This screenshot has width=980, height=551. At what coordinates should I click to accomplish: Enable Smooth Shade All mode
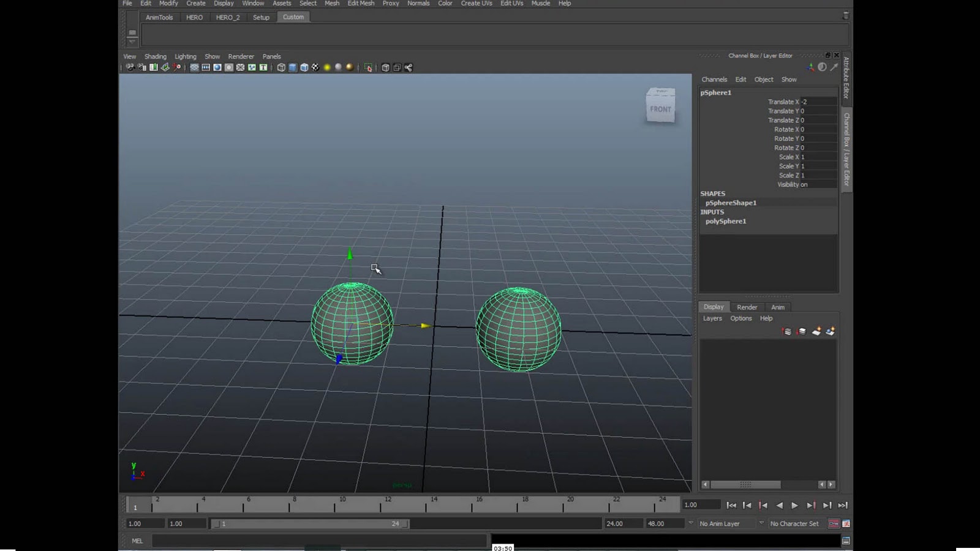293,67
